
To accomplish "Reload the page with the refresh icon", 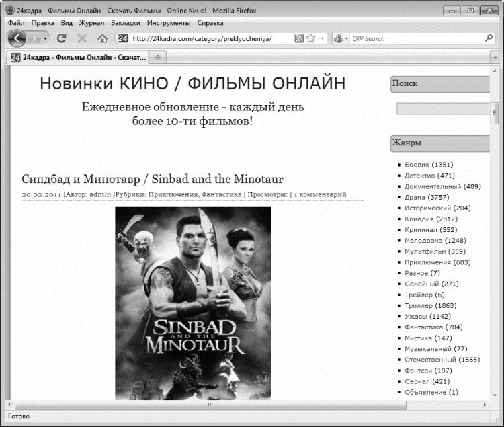I will (x=62, y=38).
